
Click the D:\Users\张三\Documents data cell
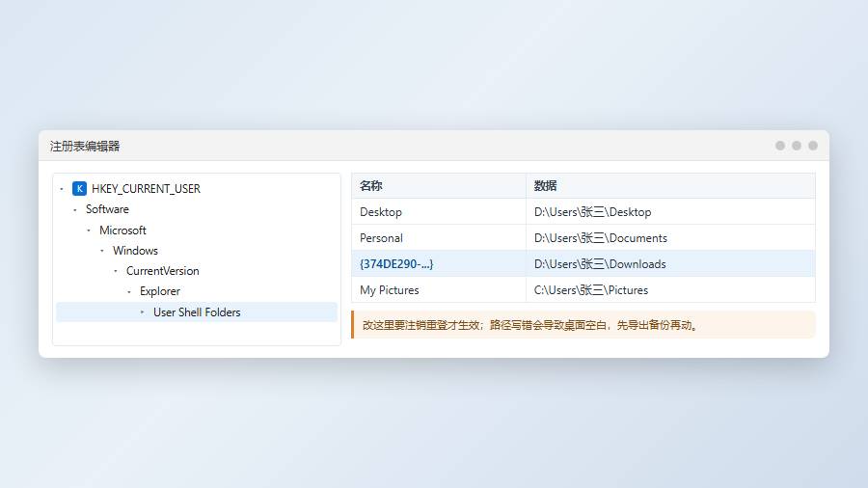pyautogui.click(x=670, y=238)
